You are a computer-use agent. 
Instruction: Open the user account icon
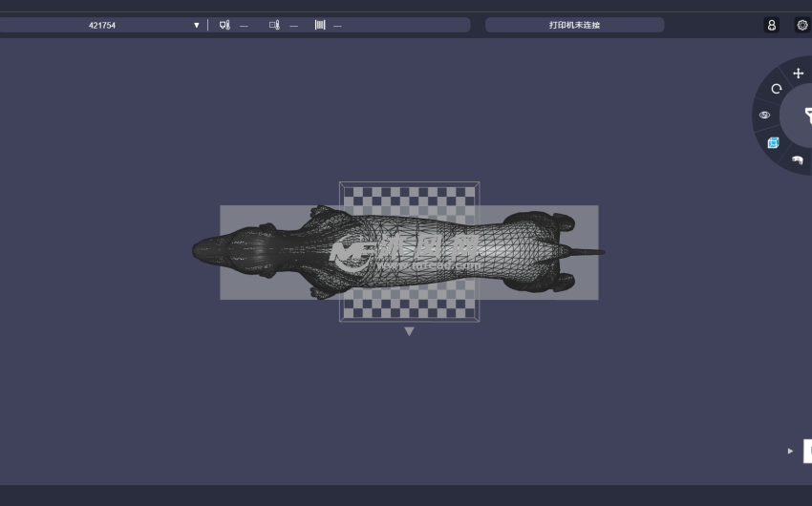pos(771,25)
